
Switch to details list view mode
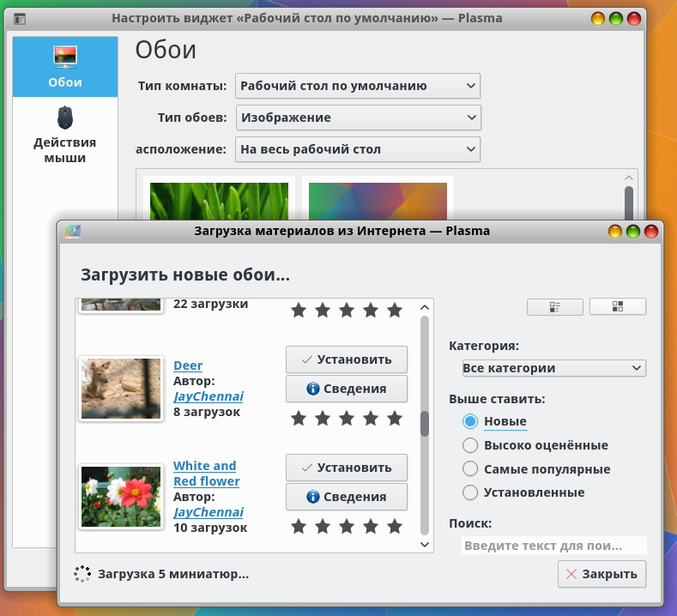click(x=555, y=307)
